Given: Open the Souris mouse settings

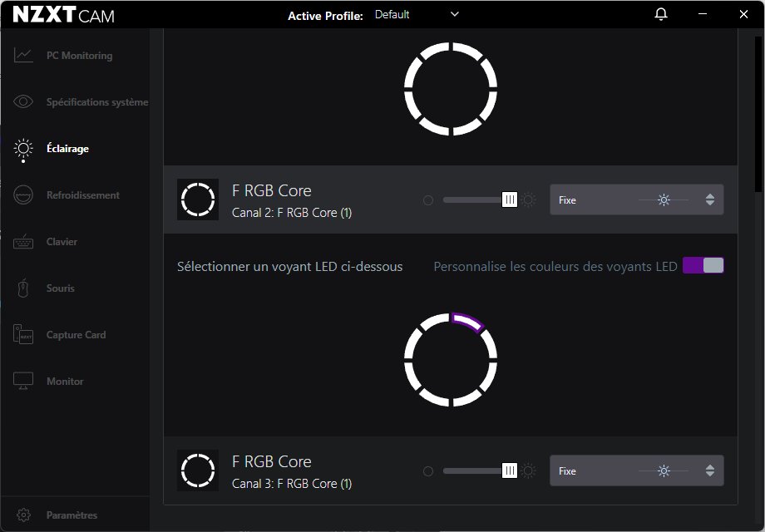Looking at the screenshot, I should [x=22, y=288].
